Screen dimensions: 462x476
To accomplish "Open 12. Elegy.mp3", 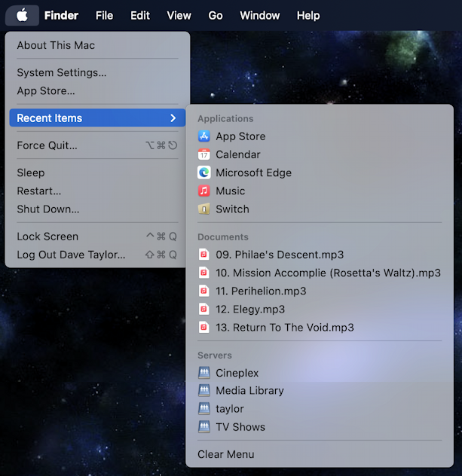I will (320, 309).
